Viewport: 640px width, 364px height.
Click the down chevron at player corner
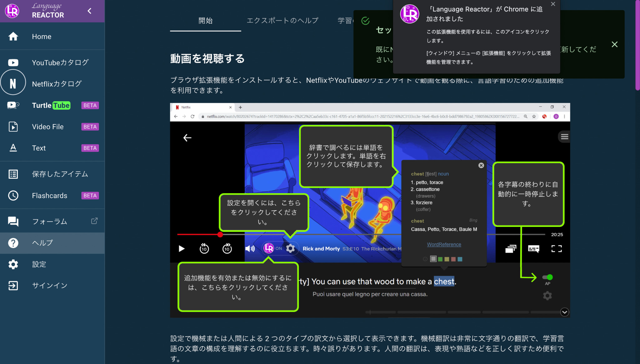pos(564,312)
